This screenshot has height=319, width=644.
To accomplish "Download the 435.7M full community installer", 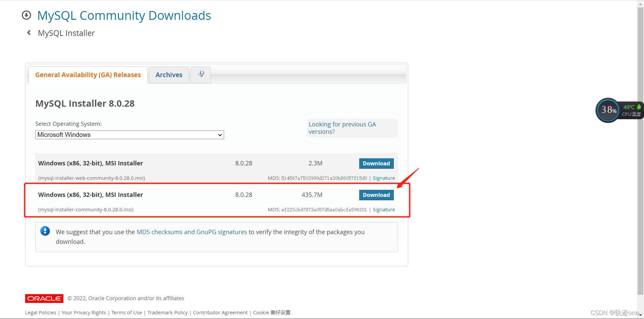I will (x=376, y=195).
